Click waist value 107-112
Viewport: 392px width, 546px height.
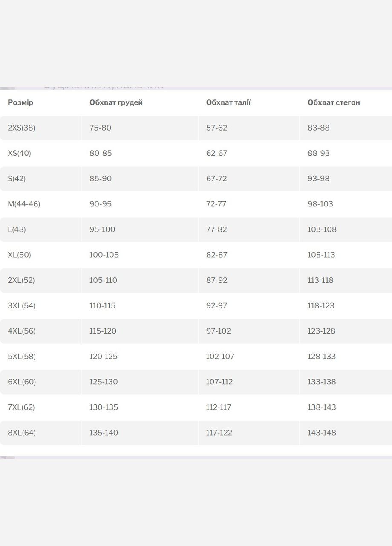[219, 382]
